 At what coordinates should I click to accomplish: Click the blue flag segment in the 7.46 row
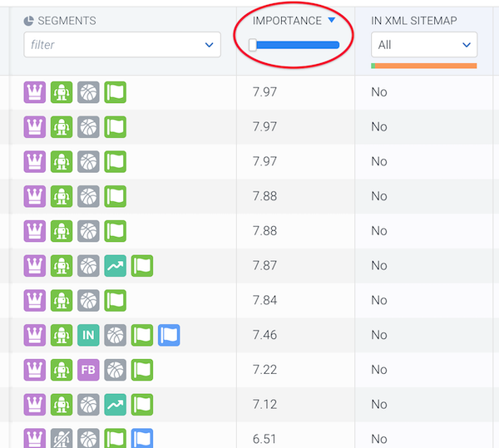(x=169, y=335)
